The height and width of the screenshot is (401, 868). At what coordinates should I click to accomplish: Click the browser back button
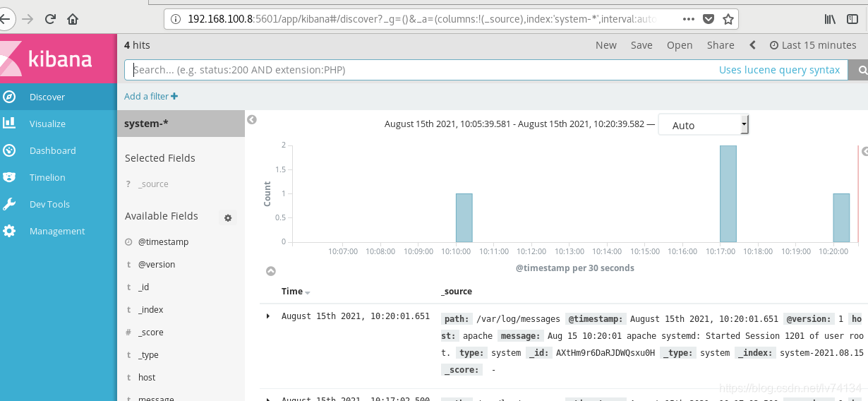click(x=4, y=19)
